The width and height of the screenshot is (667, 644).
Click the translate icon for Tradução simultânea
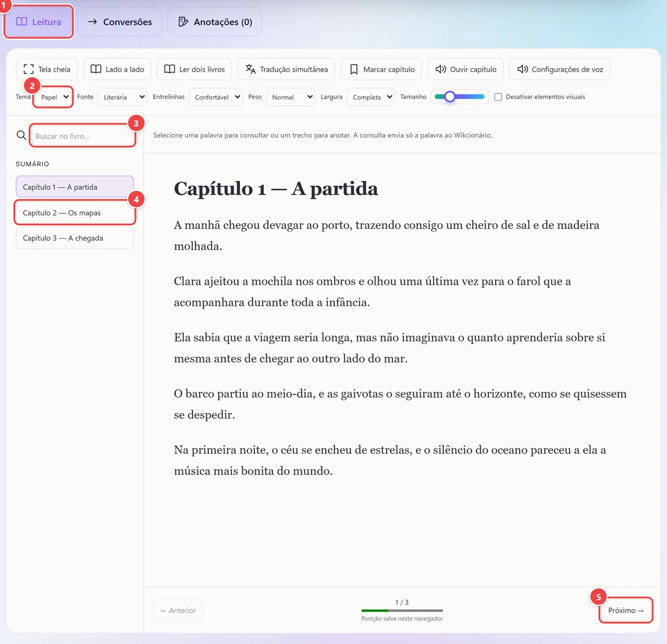251,69
